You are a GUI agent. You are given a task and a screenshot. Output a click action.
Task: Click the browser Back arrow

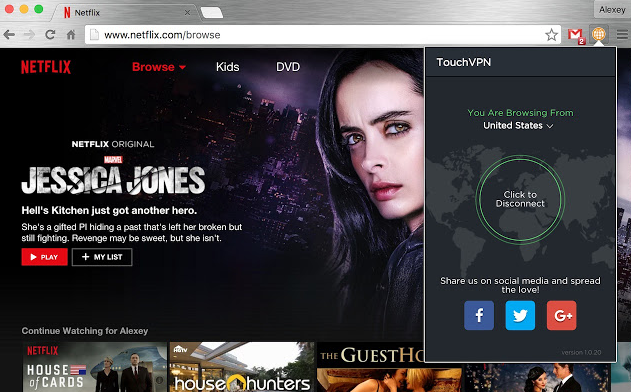(x=9, y=35)
